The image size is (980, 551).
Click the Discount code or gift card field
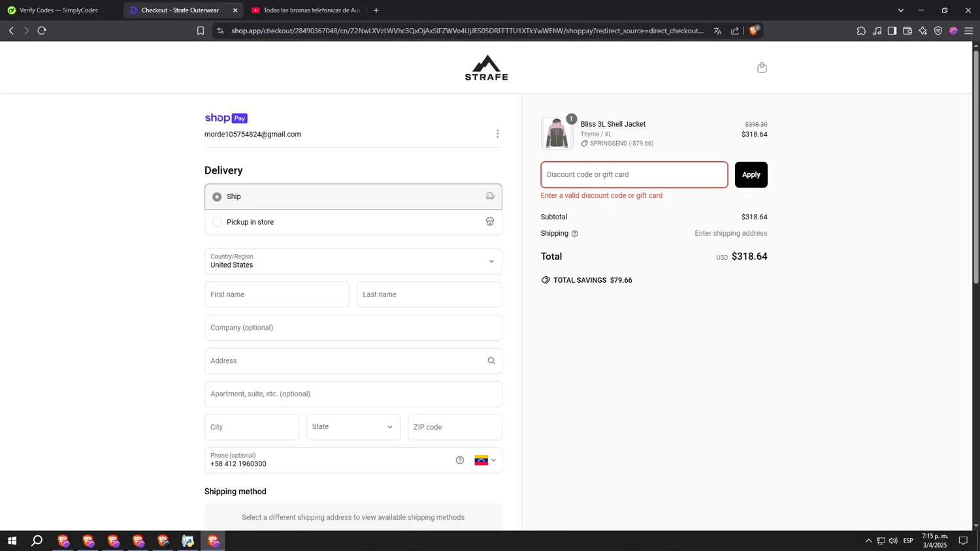(x=634, y=175)
